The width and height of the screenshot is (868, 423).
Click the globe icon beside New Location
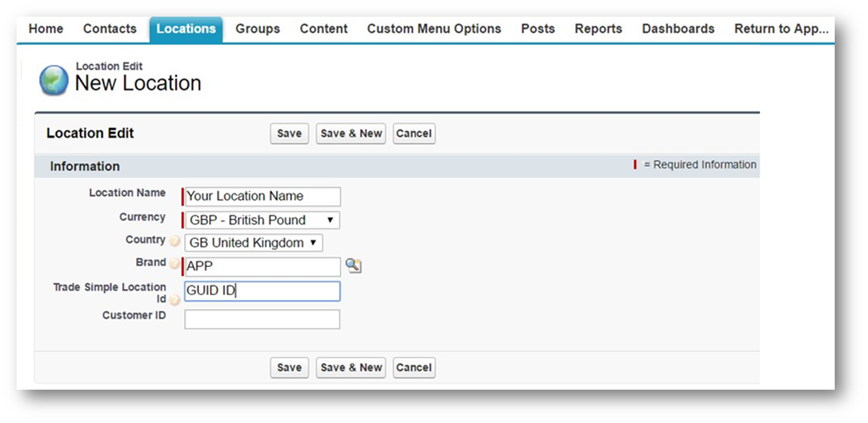(x=54, y=80)
